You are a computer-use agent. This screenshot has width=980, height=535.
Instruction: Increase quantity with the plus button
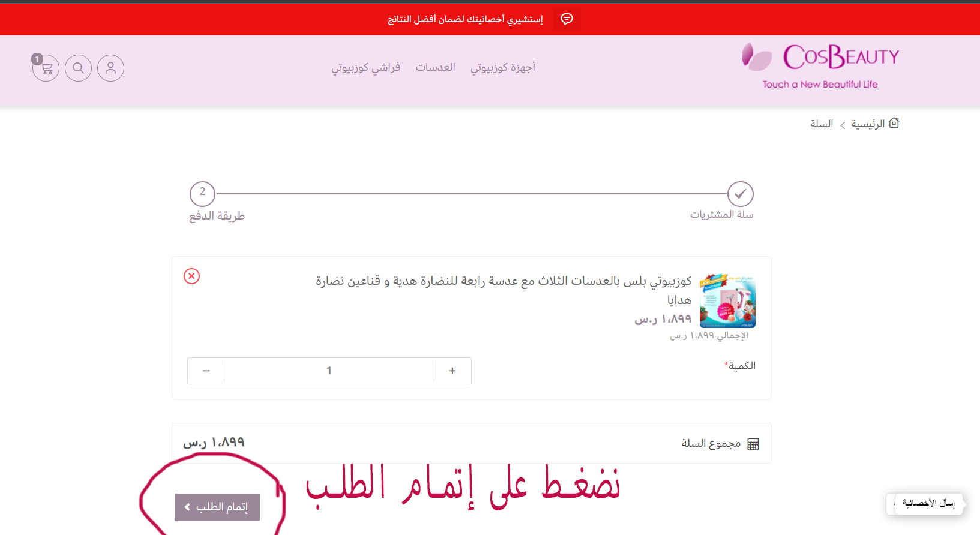(452, 371)
